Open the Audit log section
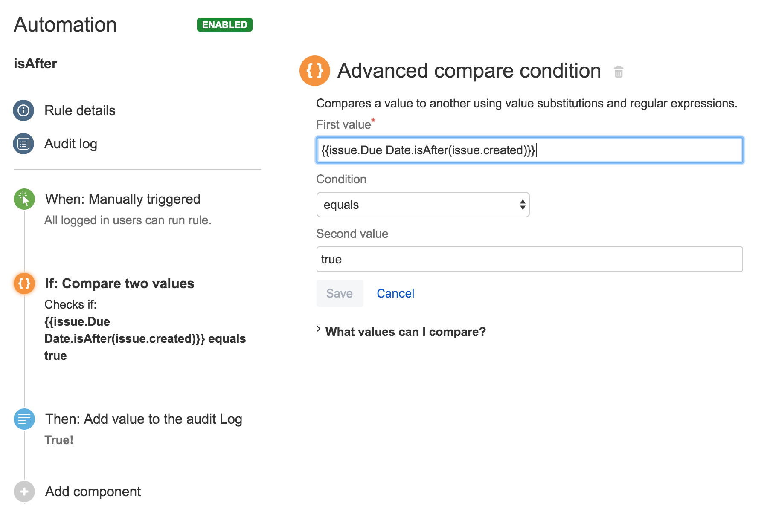This screenshot has height=532, width=773. click(x=71, y=144)
